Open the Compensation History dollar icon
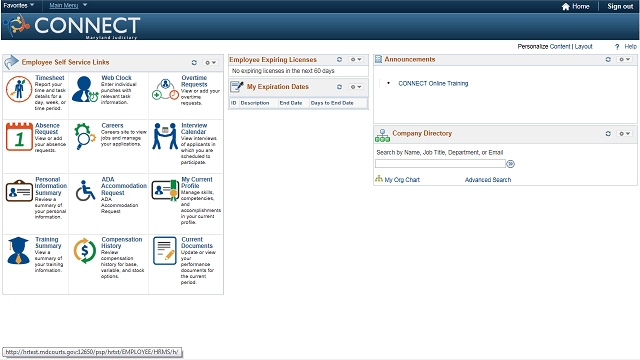 [85, 251]
